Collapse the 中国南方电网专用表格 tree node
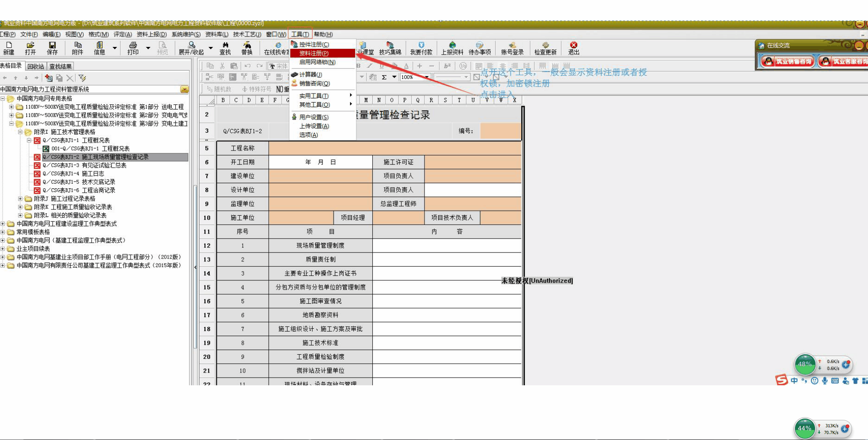Image resolution: width=868 pixels, height=440 pixels. pos(3,98)
